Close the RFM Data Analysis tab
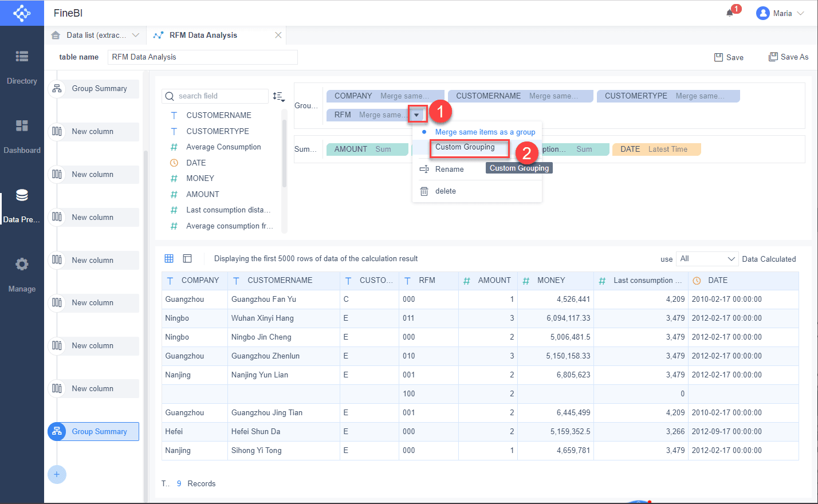This screenshot has width=818, height=504. 278,35
